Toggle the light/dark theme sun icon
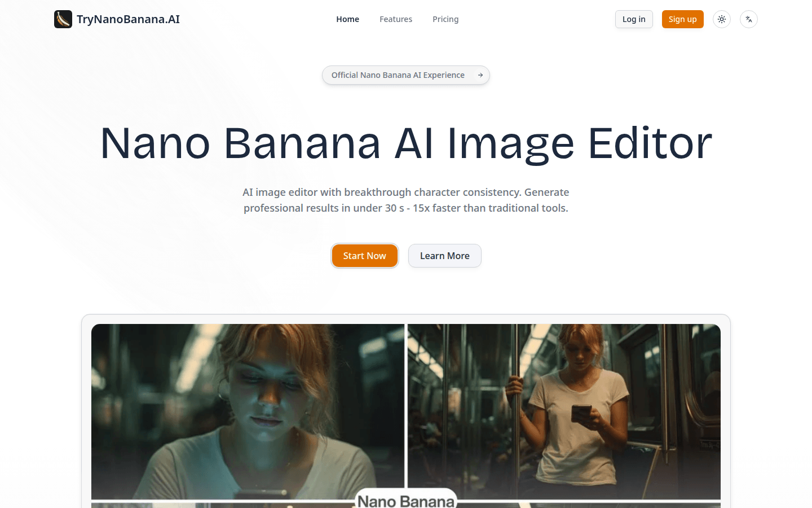Screen dimensions: 812x508 [722, 19]
